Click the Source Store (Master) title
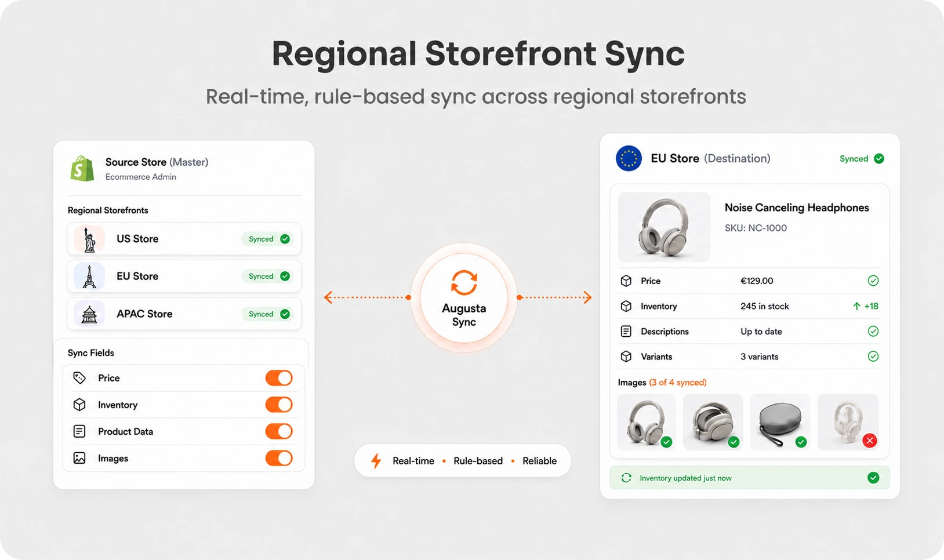Image resolution: width=944 pixels, height=560 pixels. click(157, 162)
